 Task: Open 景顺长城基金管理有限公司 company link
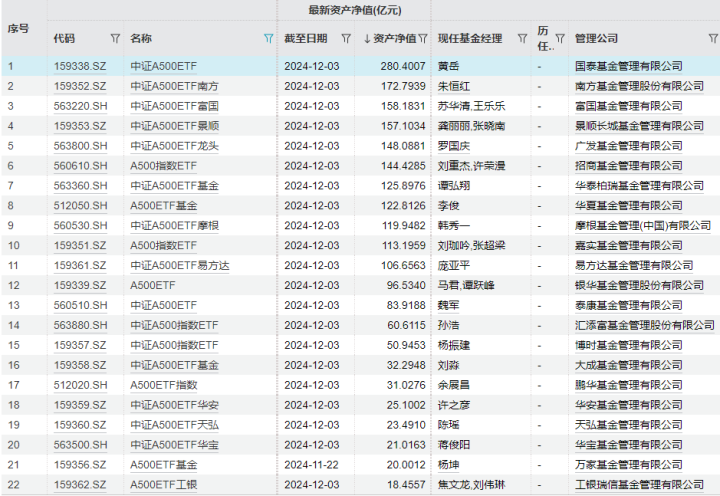pos(639,126)
